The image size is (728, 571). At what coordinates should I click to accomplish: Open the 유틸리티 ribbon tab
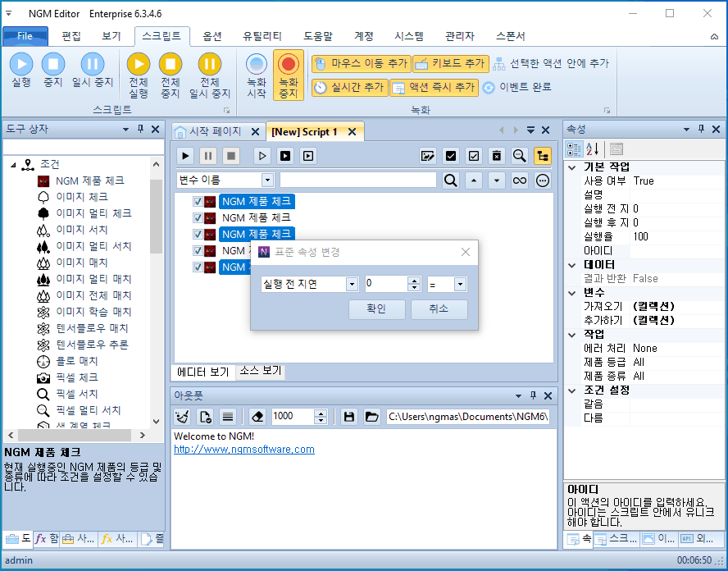point(262,36)
